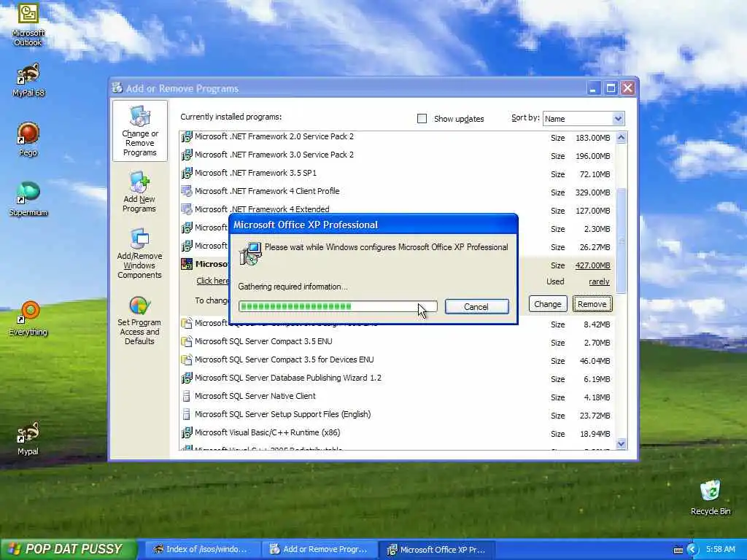Click installer icon in Office XP dialog
747x560 pixels.
coord(250,253)
